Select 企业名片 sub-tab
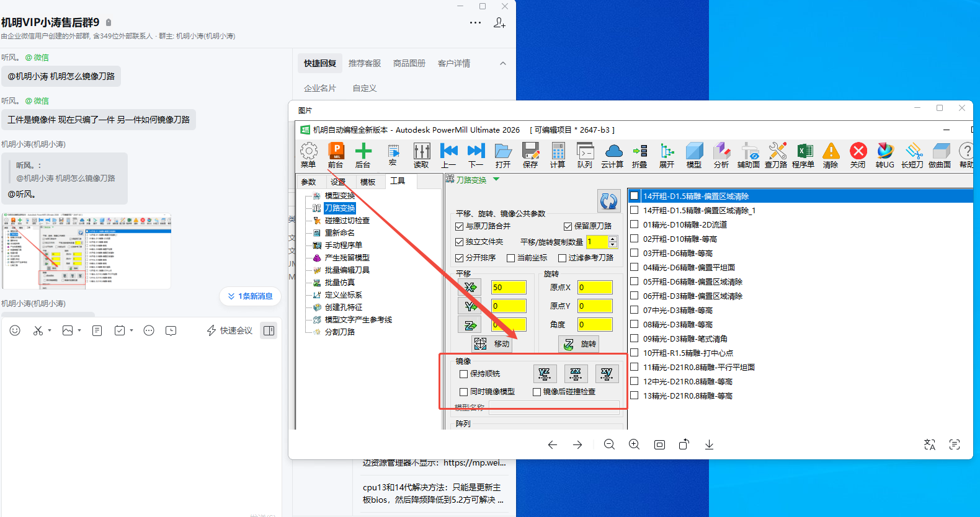The height and width of the screenshot is (517, 980). (320, 88)
